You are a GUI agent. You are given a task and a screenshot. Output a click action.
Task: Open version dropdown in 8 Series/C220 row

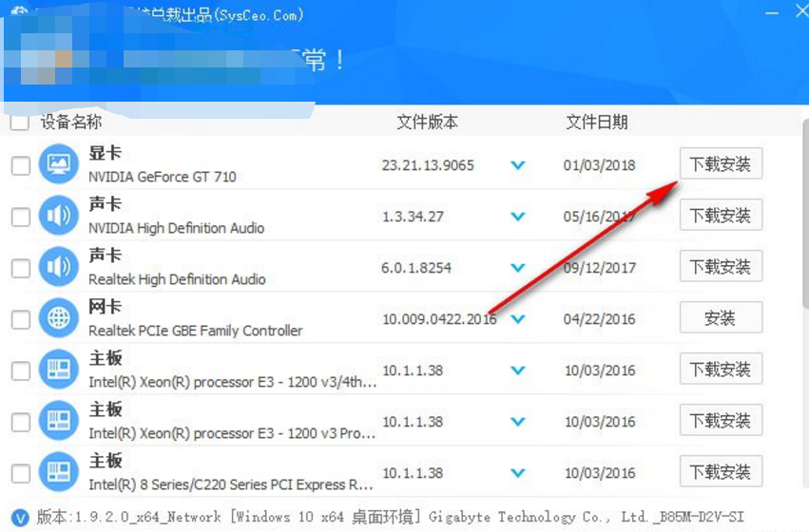click(x=517, y=473)
